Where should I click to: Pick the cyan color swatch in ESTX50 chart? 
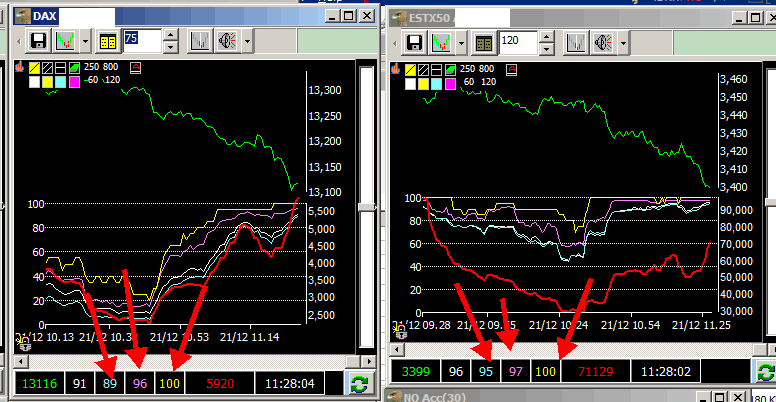437,84
